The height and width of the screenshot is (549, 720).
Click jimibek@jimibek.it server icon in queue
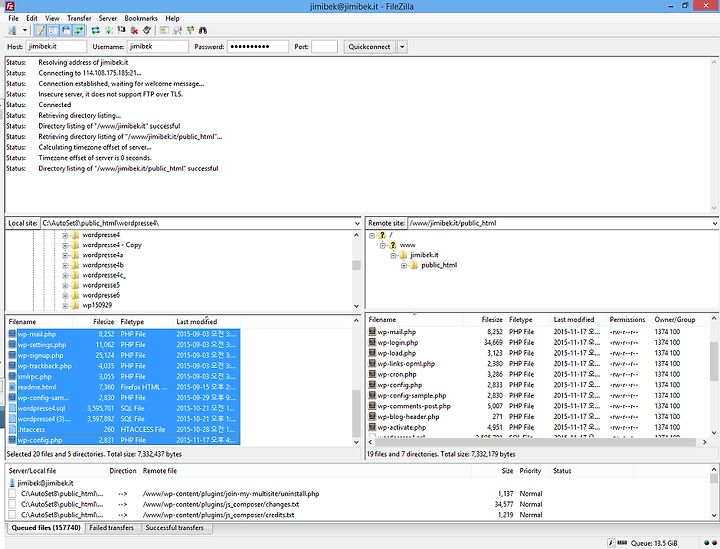coord(12,483)
